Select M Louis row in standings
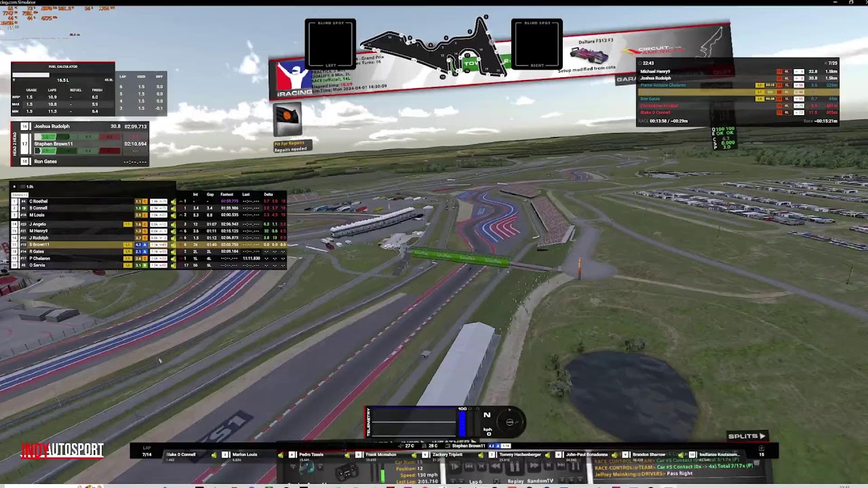Screen dimensions: 868x488 coord(148,216)
